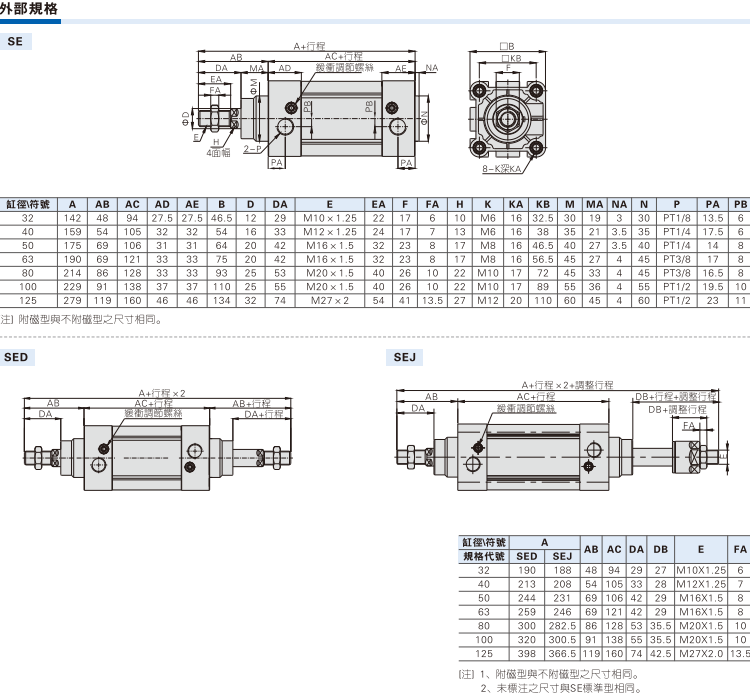Image resolution: width=750 pixels, height=696 pixels.
Task: Click the note 未標注之尺寸與SE標準型相同
Action: (560, 687)
